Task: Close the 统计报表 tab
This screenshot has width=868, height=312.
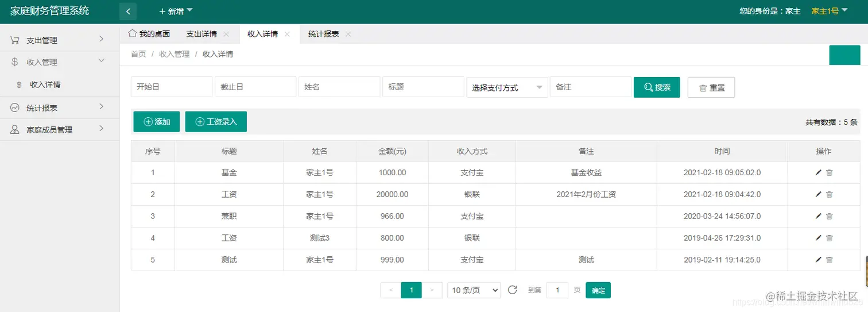Action: (x=348, y=34)
